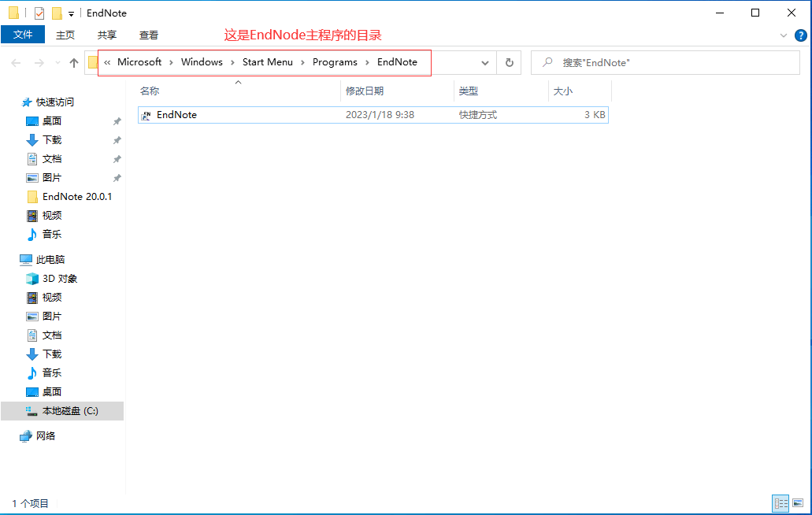This screenshot has width=812, height=515.
Task: Open pinned 图片 under quick access
Action: tap(52, 177)
